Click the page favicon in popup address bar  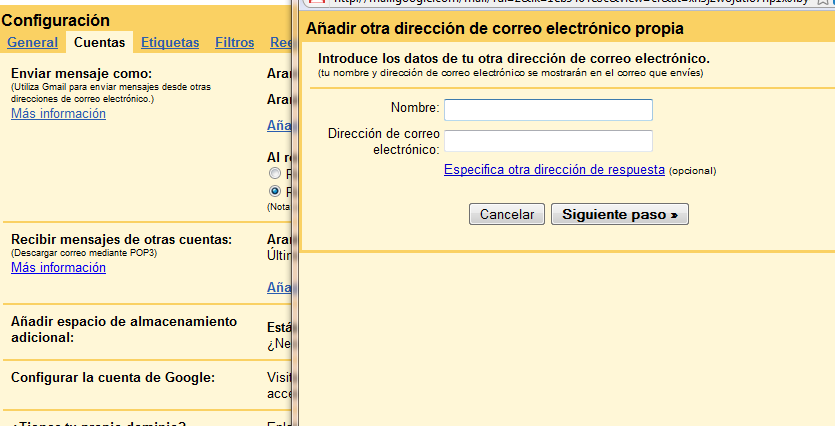tap(318, 3)
